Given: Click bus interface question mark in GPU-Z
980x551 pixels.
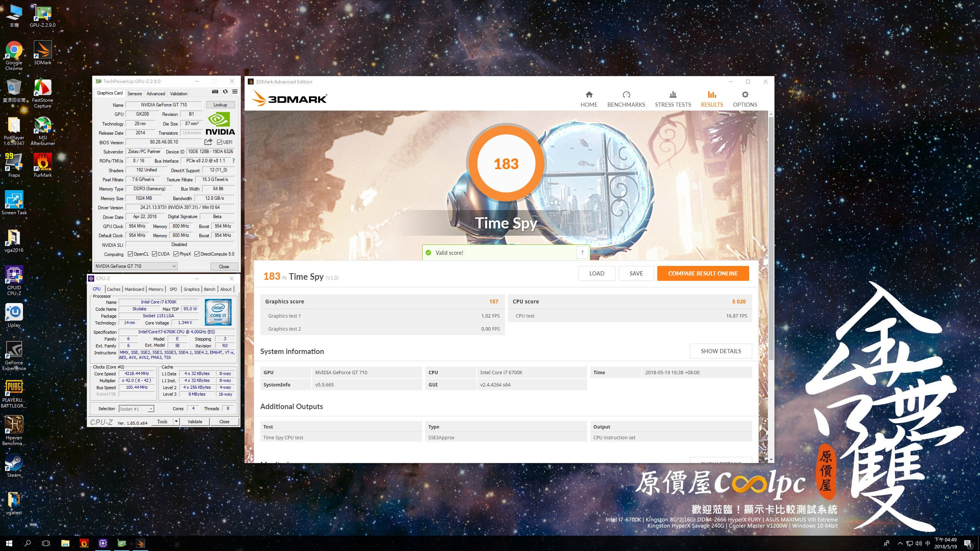Looking at the screenshot, I should pyautogui.click(x=233, y=161).
